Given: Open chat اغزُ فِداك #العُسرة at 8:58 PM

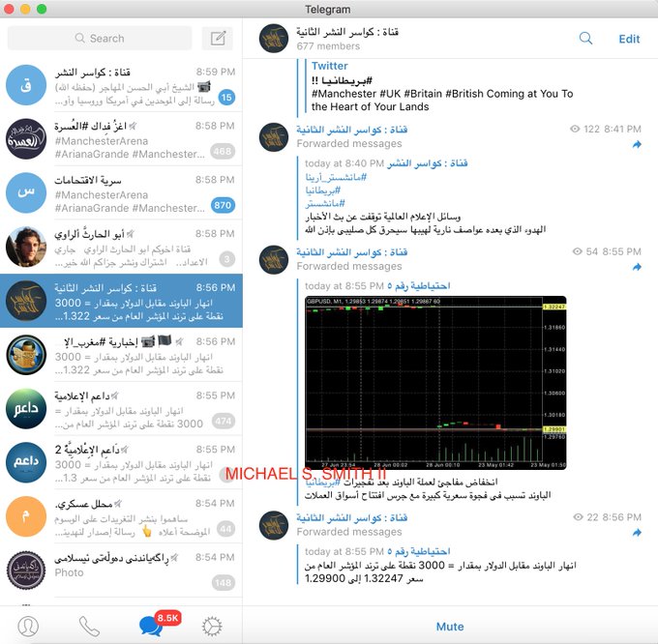Looking at the screenshot, I should pyautogui.click(x=121, y=139).
